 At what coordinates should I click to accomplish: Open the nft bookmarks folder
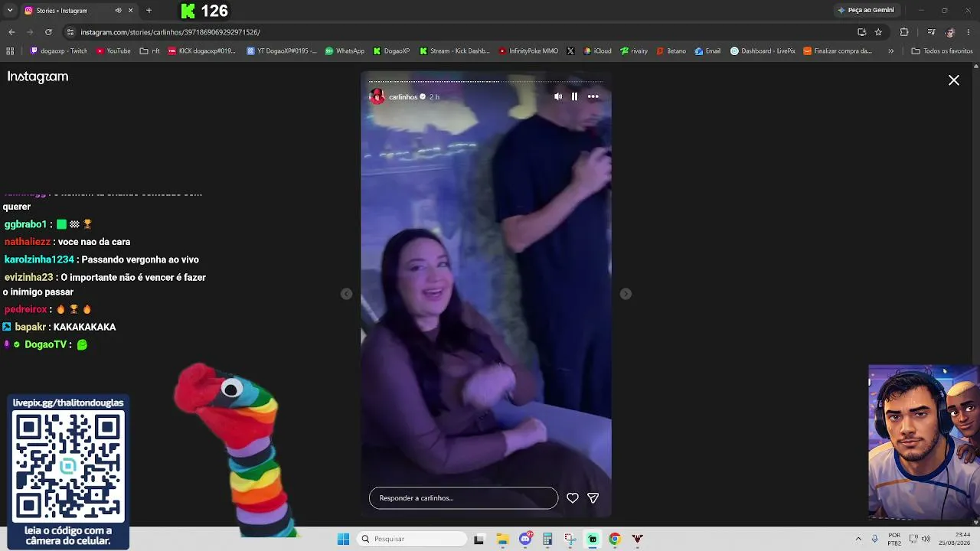pyautogui.click(x=149, y=51)
